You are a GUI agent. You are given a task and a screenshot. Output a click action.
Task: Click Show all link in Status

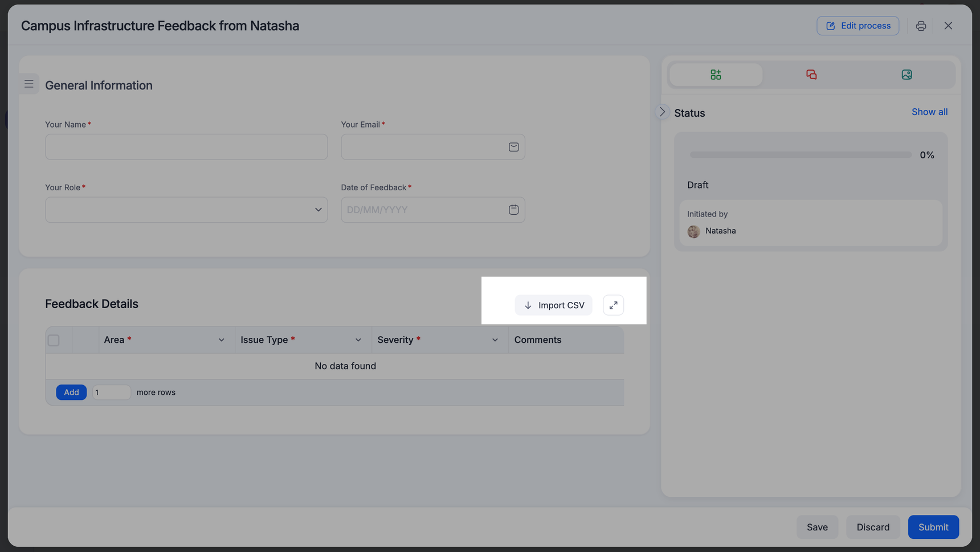929,112
